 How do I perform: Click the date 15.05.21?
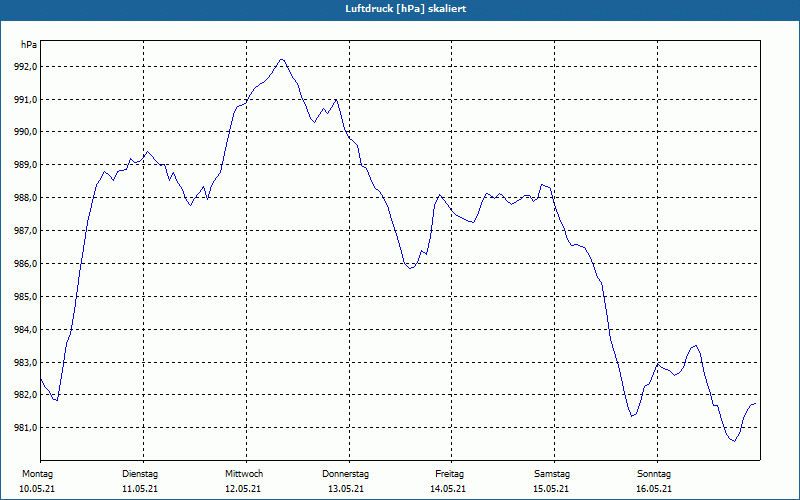(x=551, y=489)
